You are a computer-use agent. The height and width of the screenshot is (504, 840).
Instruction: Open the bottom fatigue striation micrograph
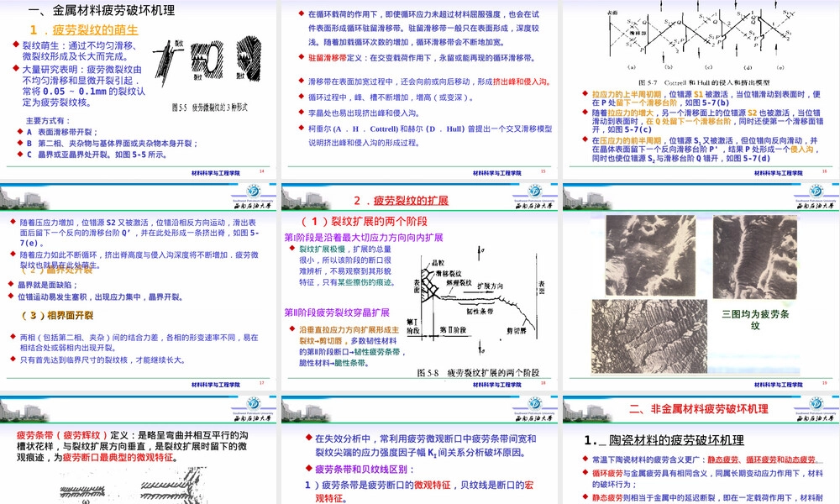point(649,336)
